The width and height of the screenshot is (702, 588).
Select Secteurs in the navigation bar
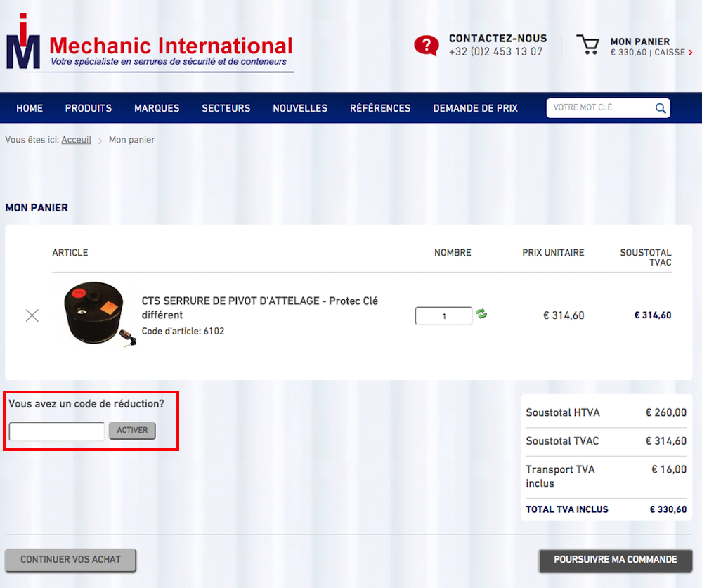click(x=226, y=108)
